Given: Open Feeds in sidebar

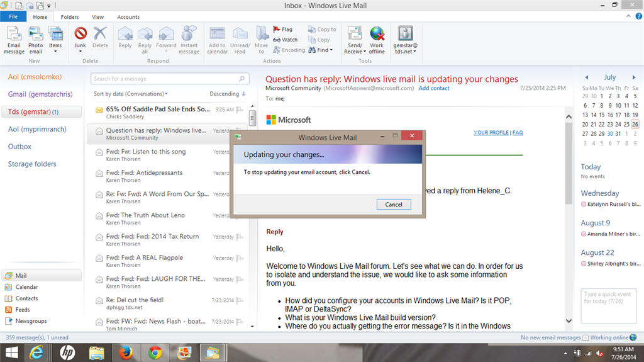Looking at the screenshot, I should (x=22, y=309).
